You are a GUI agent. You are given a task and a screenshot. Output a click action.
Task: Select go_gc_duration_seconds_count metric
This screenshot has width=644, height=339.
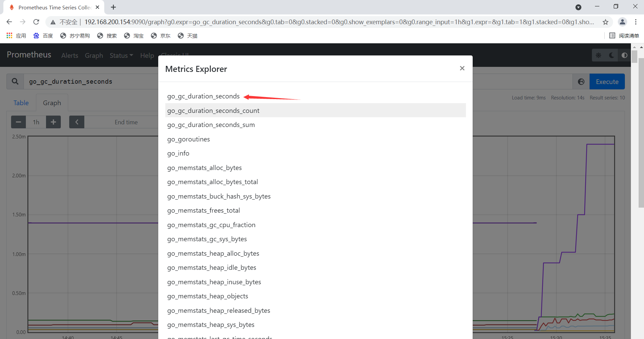(315, 111)
